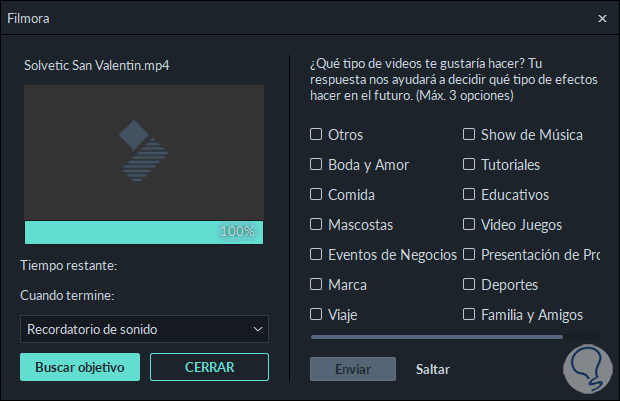The height and width of the screenshot is (401, 620).
Task: Enable the Boda y Amor option
Action: (316, 164)
